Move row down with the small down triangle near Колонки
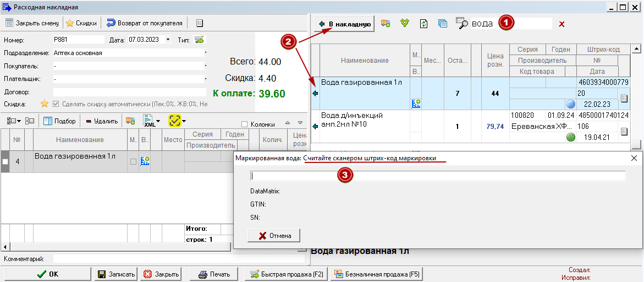This screenshot has height=282, width=644. 300,123
